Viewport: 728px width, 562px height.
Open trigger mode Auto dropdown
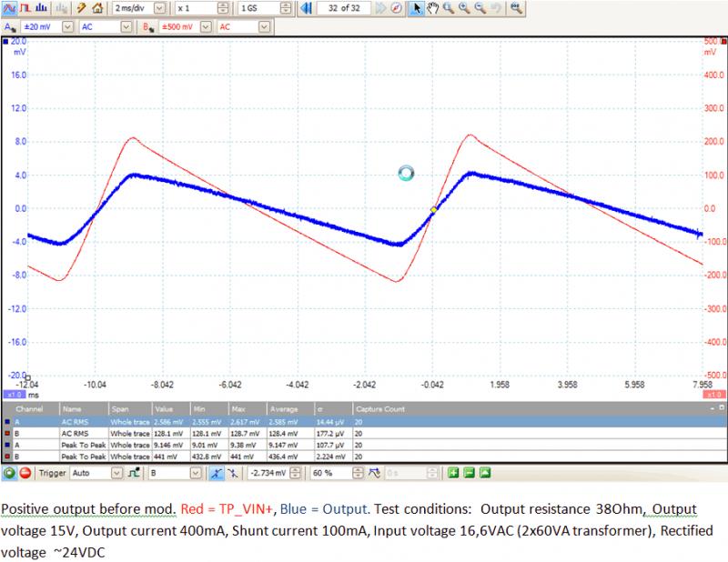(116, 473)
